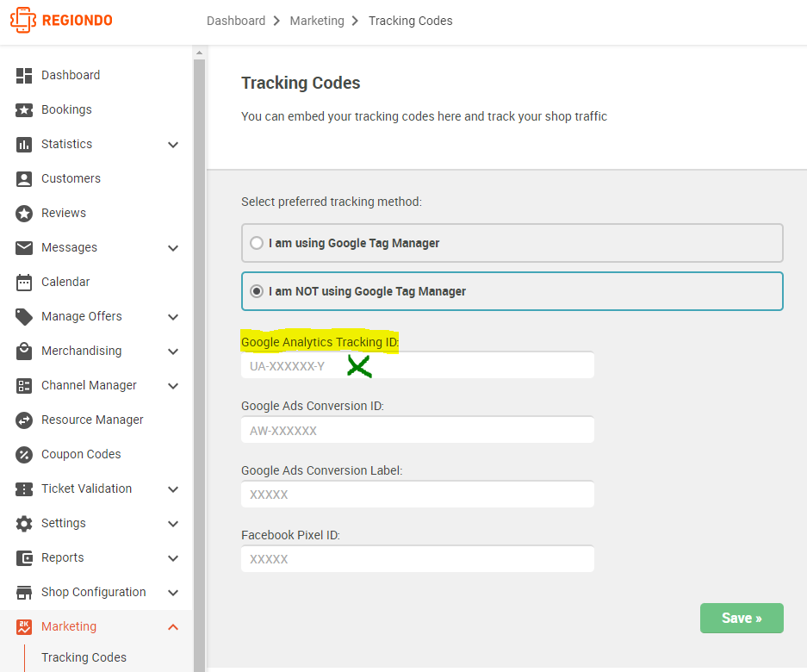Open the Tracking Codes submenu item
The height and width of the screenshot is (672, 807).
(x=84, y=657)
